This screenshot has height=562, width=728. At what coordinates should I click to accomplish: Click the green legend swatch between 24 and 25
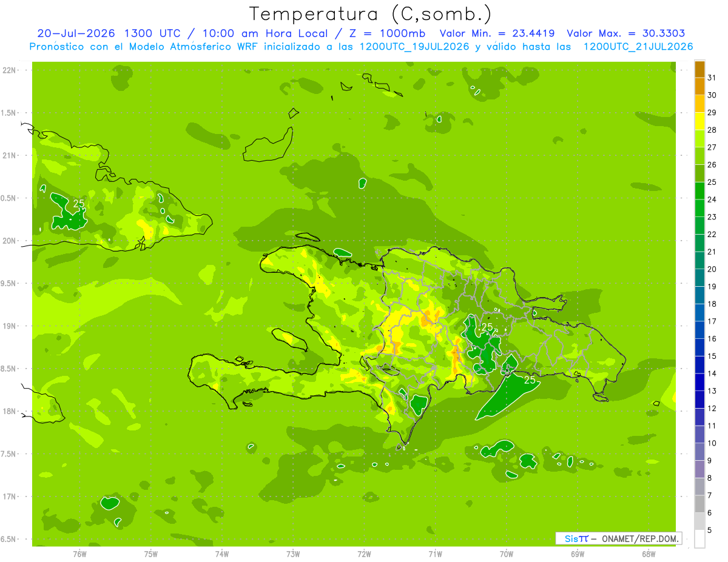tap(699, 190)
